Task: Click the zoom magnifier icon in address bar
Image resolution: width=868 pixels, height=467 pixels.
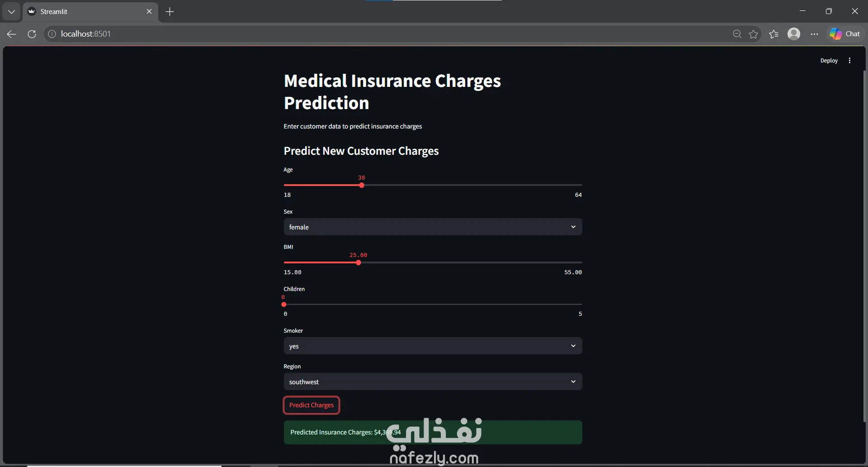Action: [737, 34]
